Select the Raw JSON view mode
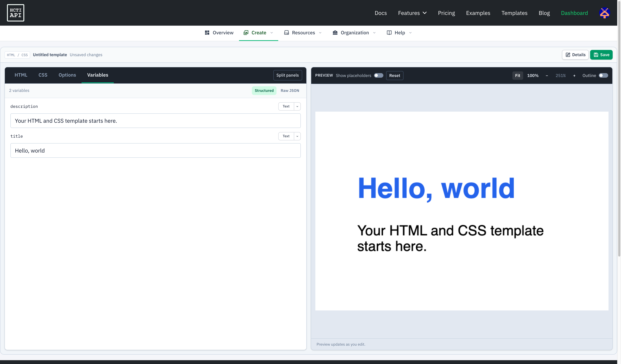The image size is (621, 364). coord(290,91)
